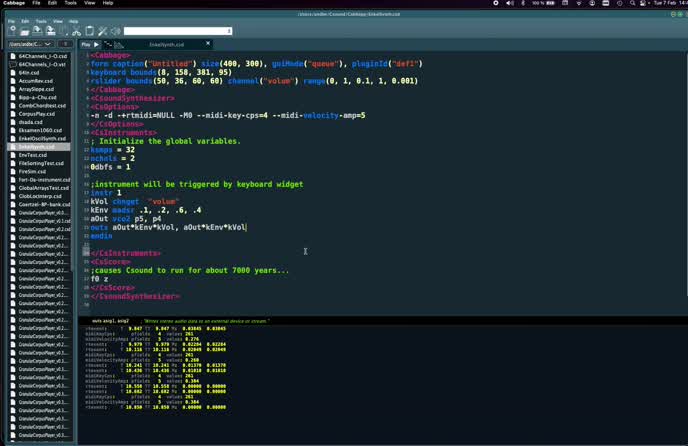This screenshot has width=688, height=446.
Task: Click the Save file toolbar icon
Action: 38,31
